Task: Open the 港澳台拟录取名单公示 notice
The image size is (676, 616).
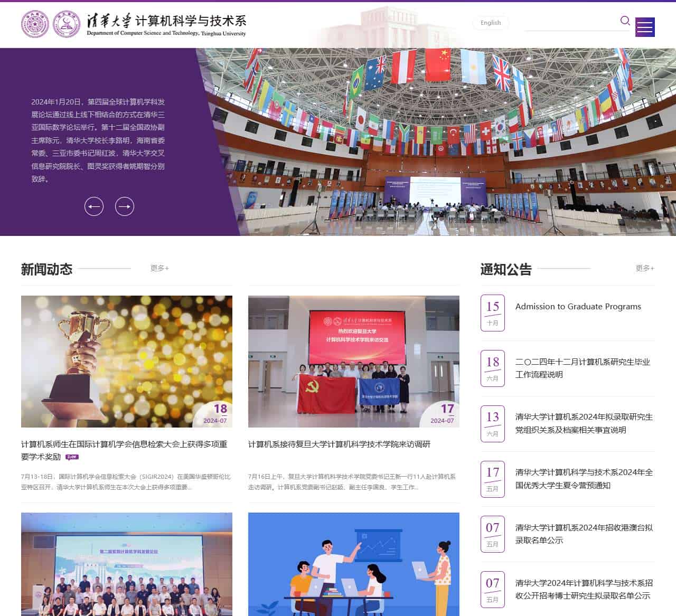Action: coord(583,534)
